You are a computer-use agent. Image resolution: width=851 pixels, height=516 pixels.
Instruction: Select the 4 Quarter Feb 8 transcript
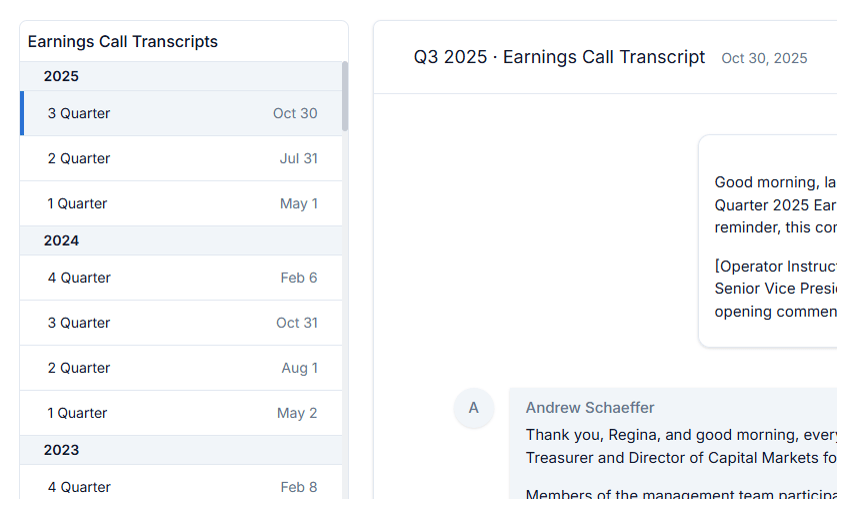pos(180,487)
